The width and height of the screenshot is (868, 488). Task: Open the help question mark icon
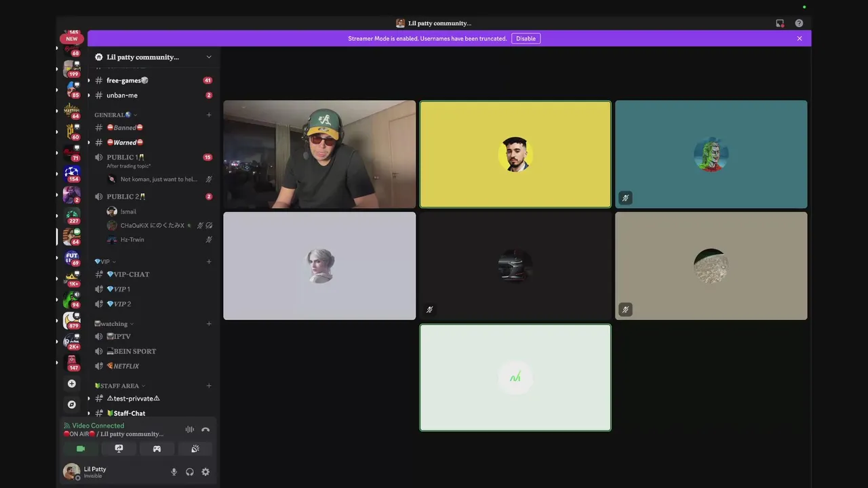[799, 23]
